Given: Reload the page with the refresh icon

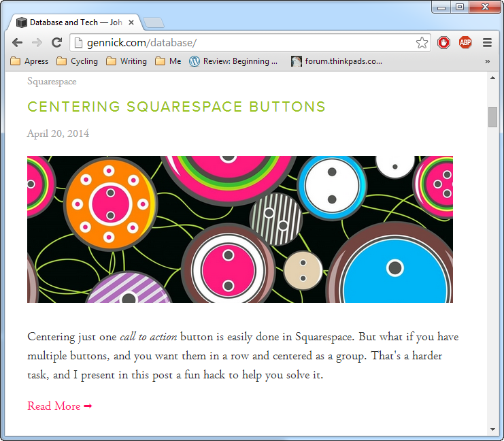Looking at the screenshot, I should point(57,42).
